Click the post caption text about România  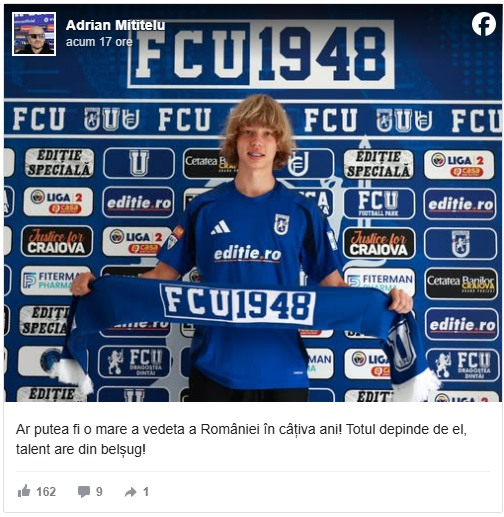(x=241, y=439)
